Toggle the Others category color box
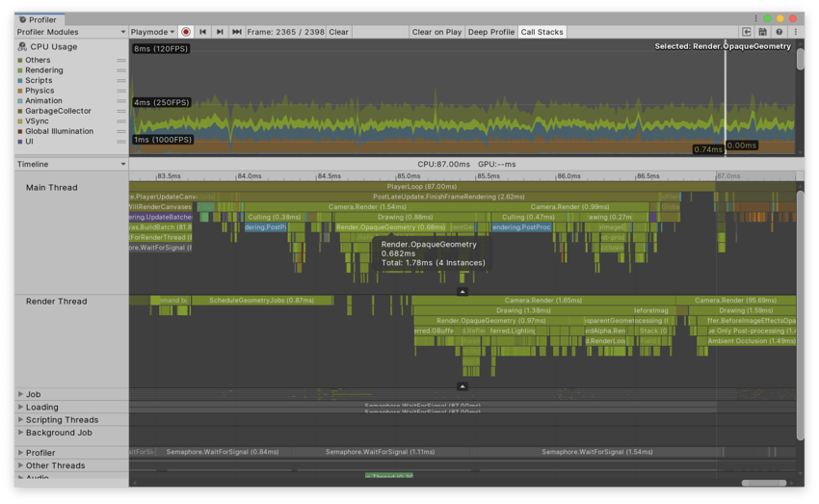 (x=20, y=61)
